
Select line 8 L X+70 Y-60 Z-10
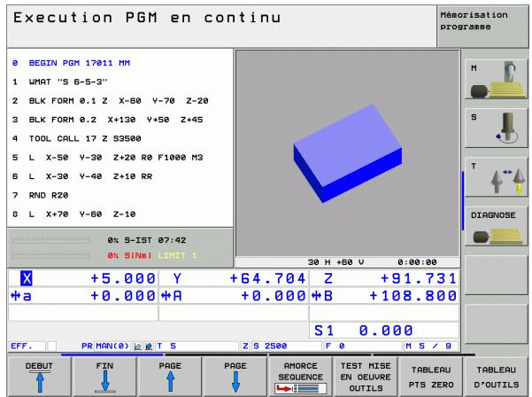73,214
